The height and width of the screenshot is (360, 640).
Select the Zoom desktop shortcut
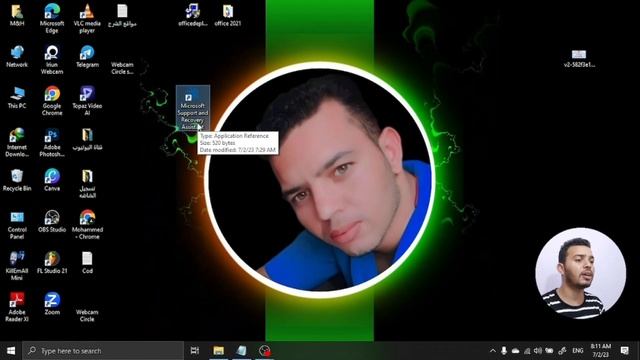point(52,304)
